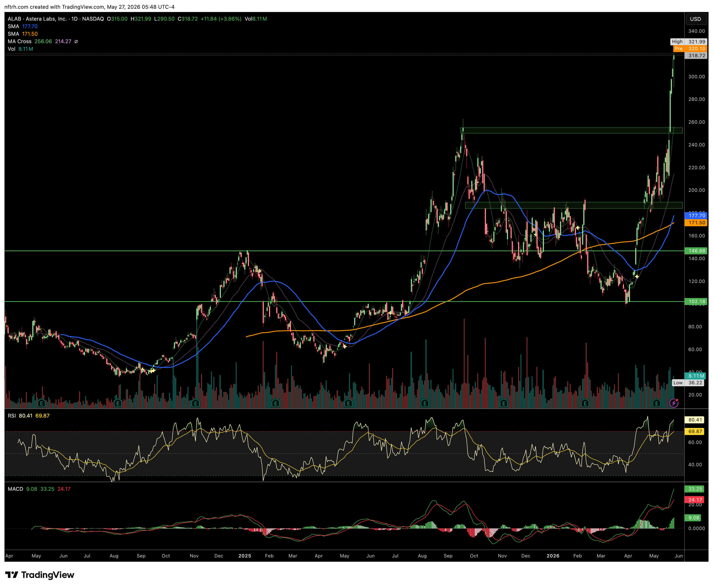713x588 pixels.
Task: Select the ALAB Astera Labs symbol title
Action: click(56, 19)
